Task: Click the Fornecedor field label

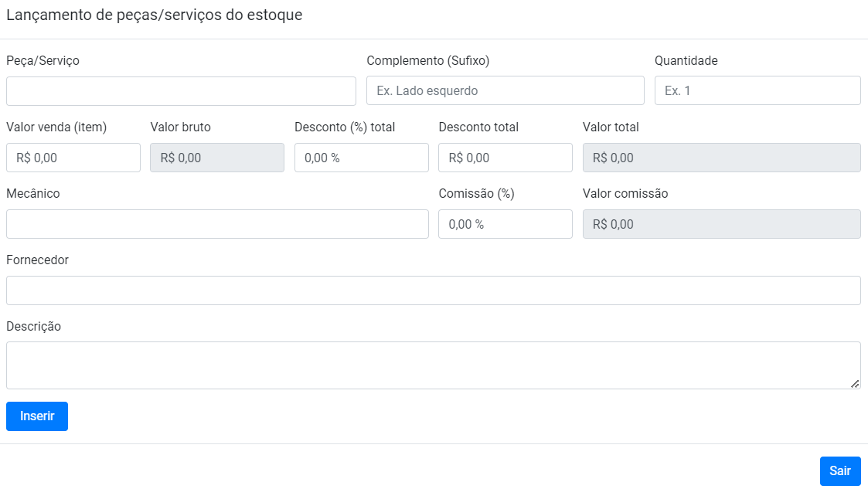Action: [x=37, y=260]
